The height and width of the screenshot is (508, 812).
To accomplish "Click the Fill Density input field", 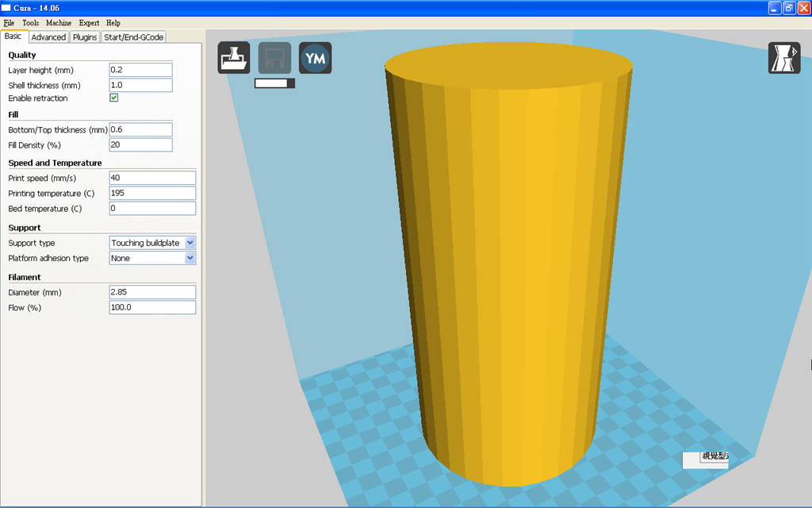I will pyautogui.click(x=140, y=145).
